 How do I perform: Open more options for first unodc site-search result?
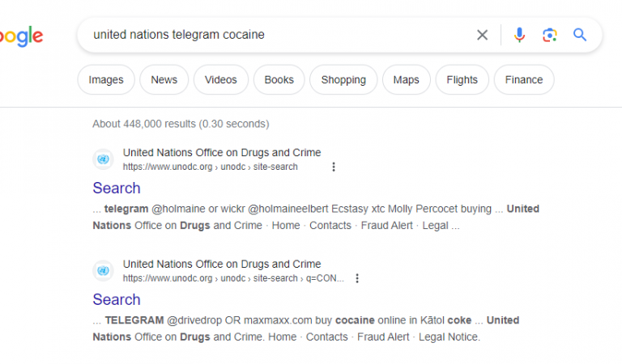(x=334, y=167)
